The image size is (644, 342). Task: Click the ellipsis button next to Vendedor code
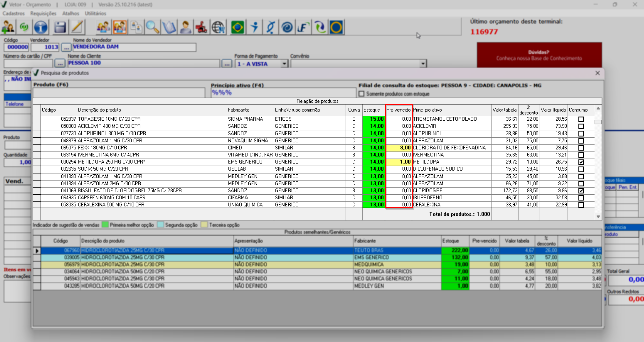coord(66,47)
